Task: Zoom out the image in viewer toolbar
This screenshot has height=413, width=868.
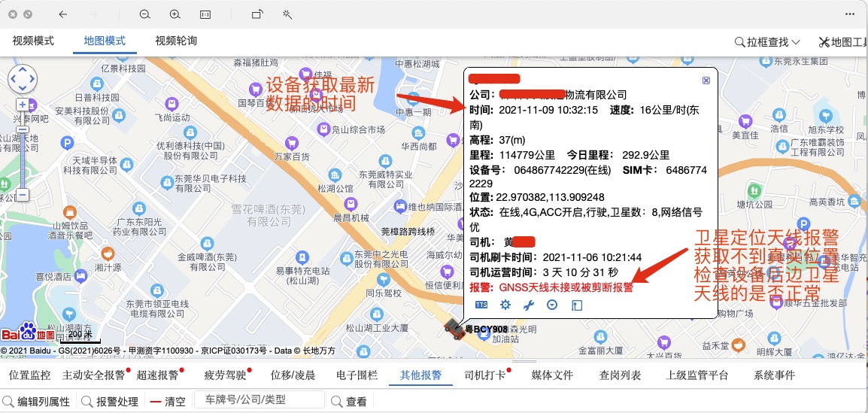Action: coord(145,14)
